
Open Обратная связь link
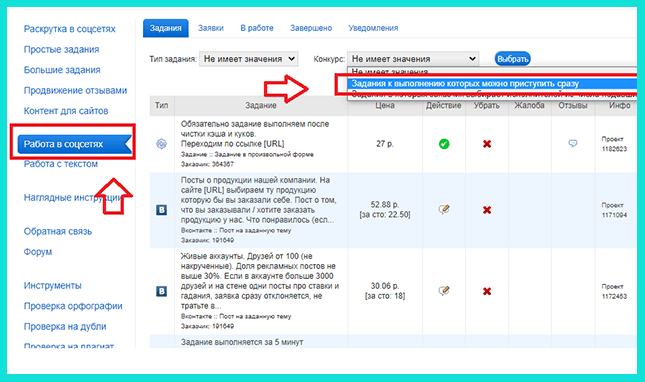click(x=58, y=232)
